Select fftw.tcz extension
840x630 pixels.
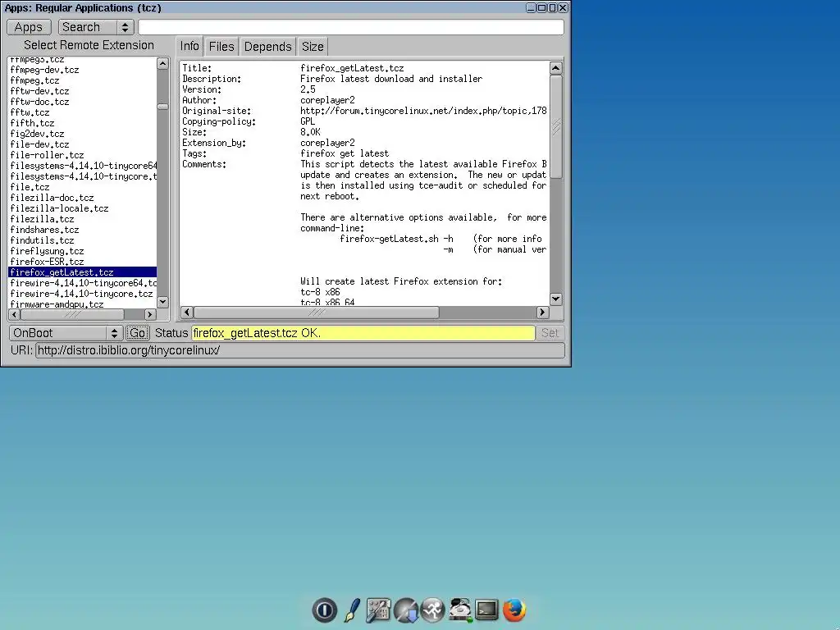click(x=83, y=112)
